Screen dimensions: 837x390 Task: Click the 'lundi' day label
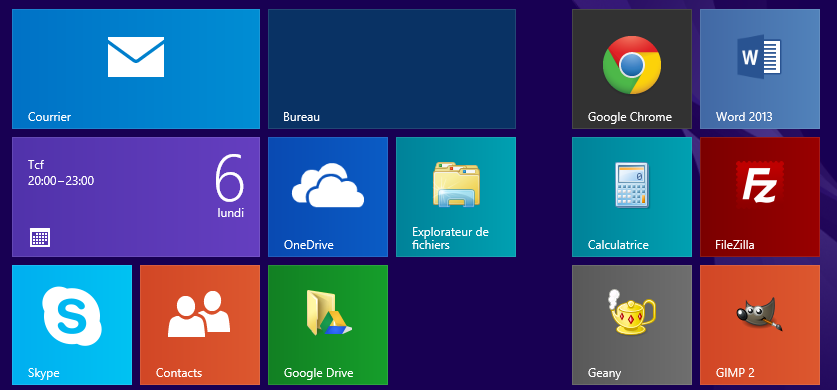point(231,213)
